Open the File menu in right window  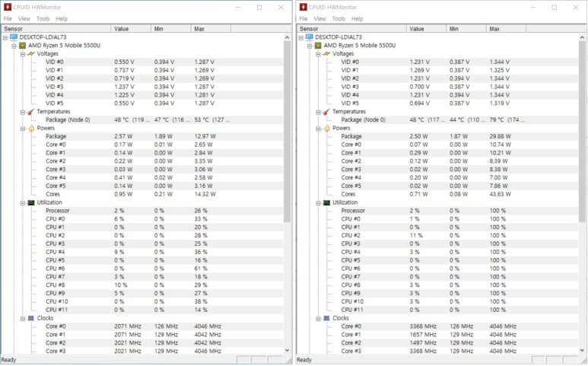coord(304,19)
